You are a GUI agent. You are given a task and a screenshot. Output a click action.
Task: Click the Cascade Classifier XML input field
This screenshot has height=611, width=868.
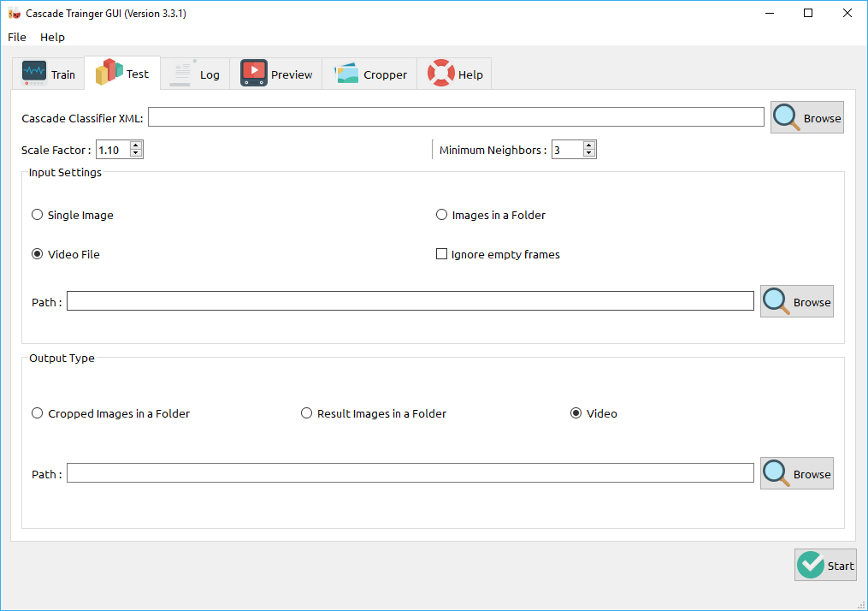(x=456, y=117)
